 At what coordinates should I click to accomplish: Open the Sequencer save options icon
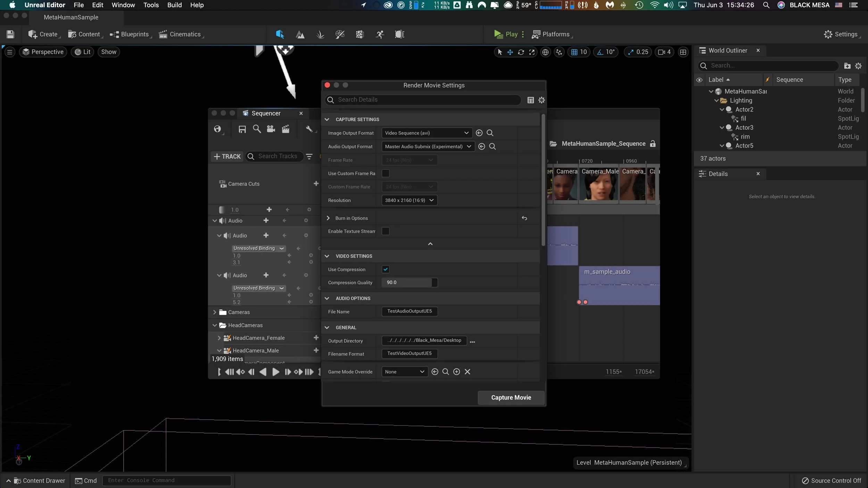coord(242,129)
